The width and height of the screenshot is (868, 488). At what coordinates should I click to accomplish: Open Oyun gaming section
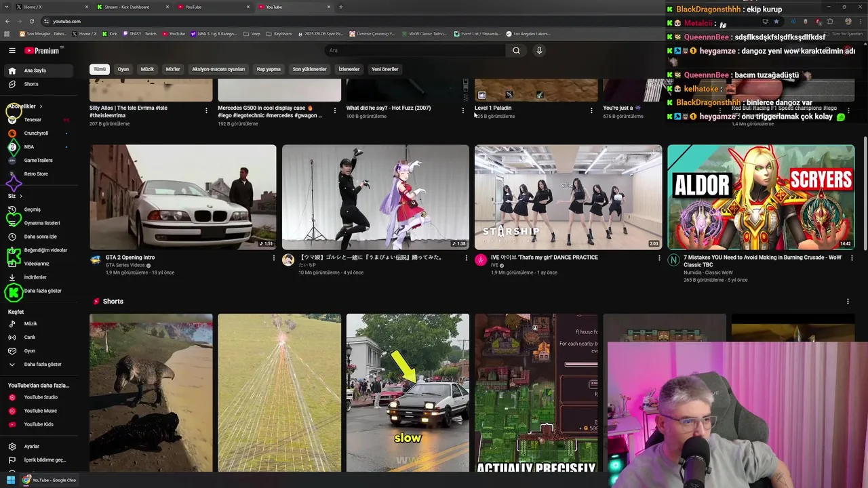tap(38, 351)
